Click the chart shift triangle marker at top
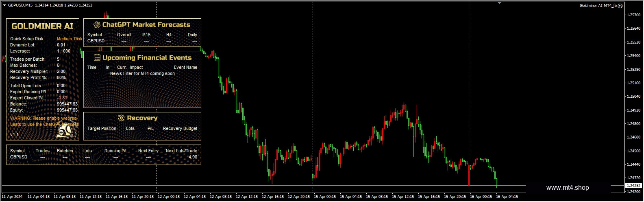The height and width of the screenshot is (202, 644). 499,3
